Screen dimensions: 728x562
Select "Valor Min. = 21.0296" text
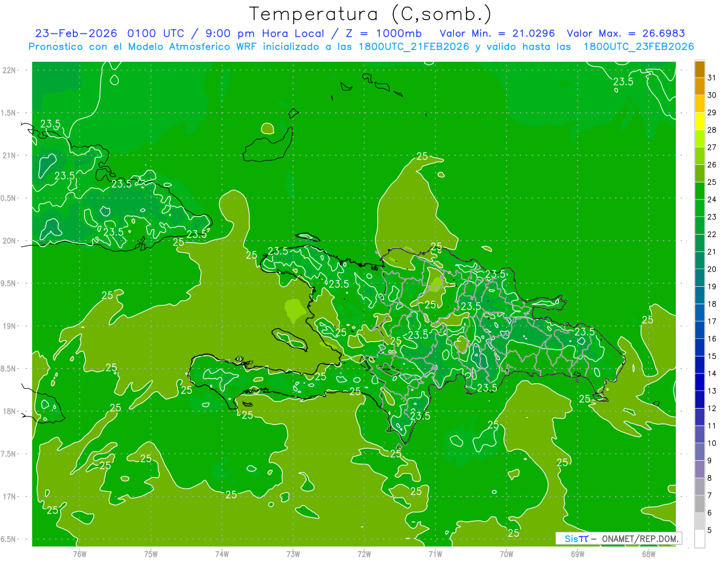[497, 33]
